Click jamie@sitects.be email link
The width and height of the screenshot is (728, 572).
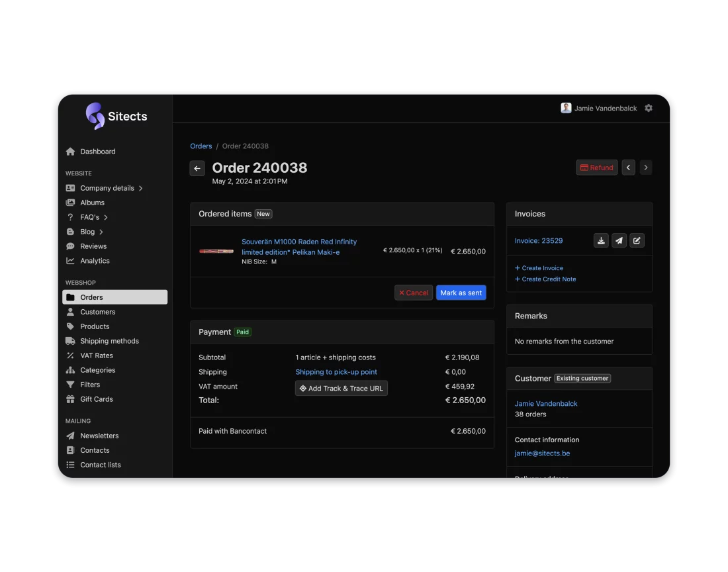542,453
